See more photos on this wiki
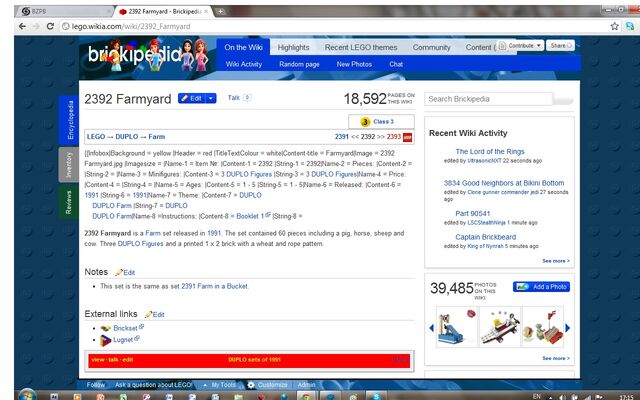Screen dimensions: 640x400 [556, 358]
